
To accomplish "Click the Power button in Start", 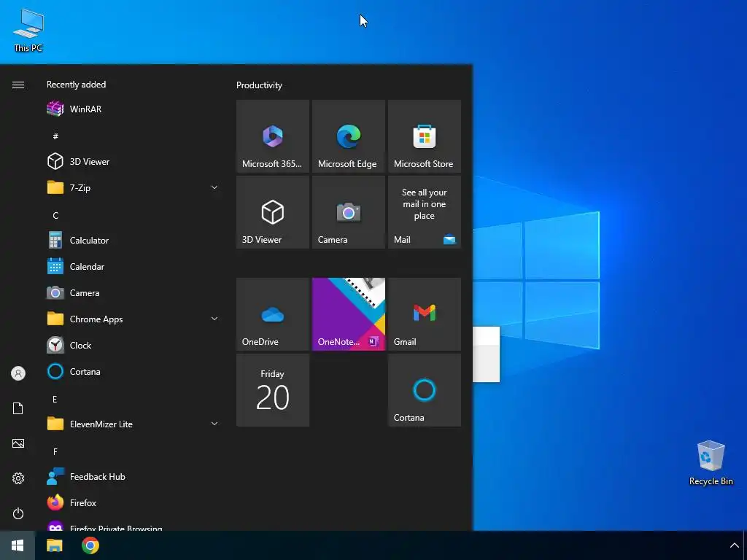I will pos(18,513).
